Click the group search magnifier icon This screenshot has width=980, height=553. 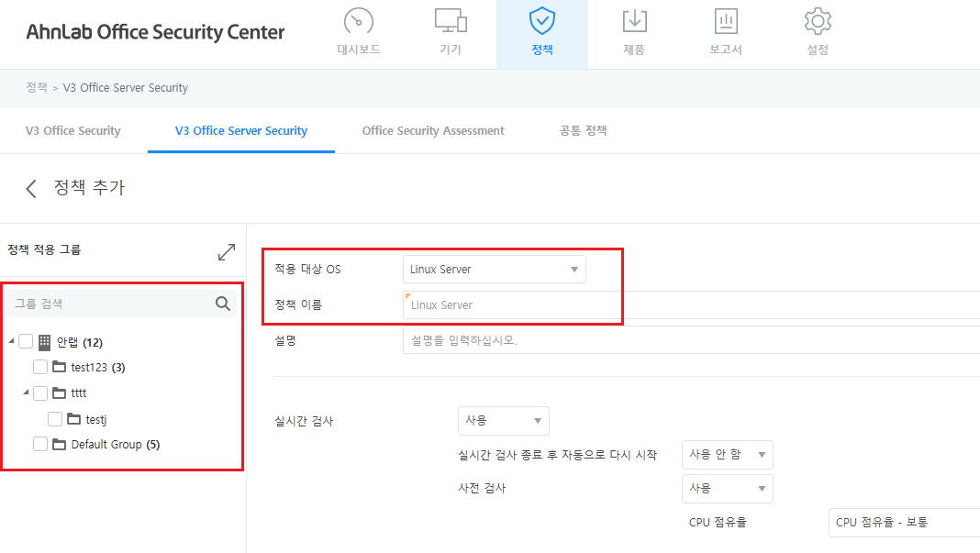click(x=222, y=304)
